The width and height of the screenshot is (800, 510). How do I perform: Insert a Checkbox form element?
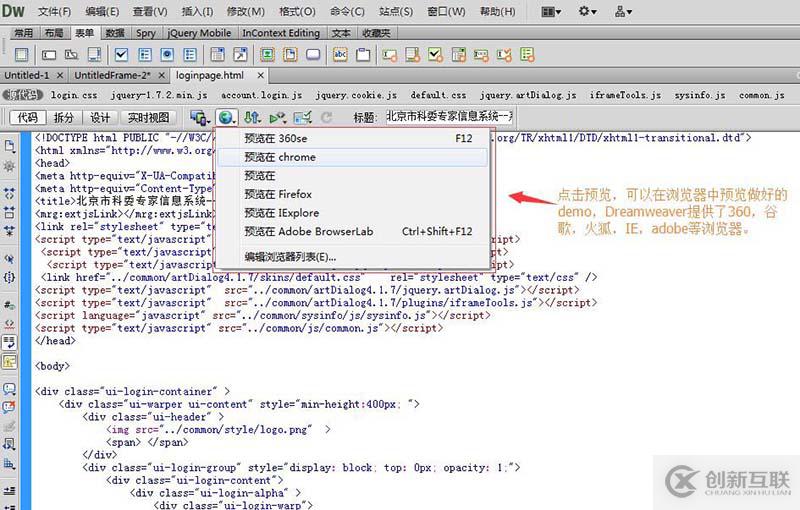(x=121, y=55)
